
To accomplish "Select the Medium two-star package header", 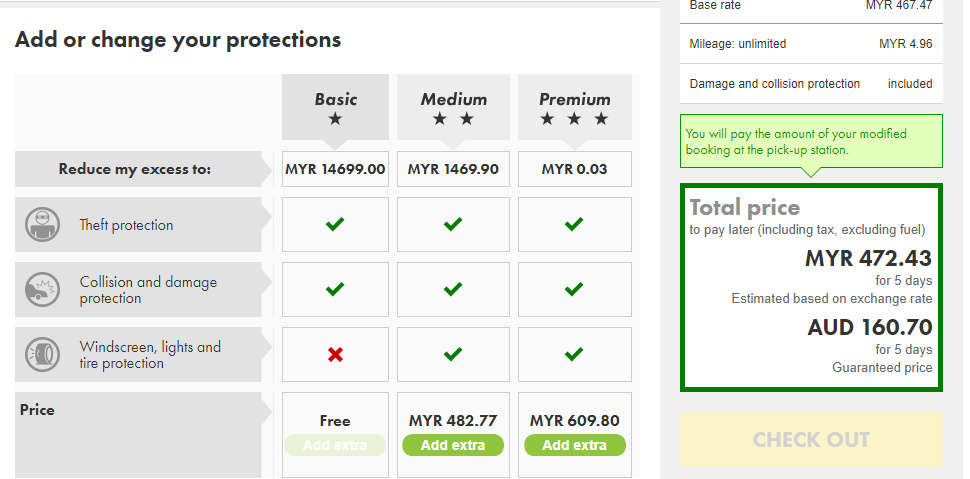I will point(453,108).
